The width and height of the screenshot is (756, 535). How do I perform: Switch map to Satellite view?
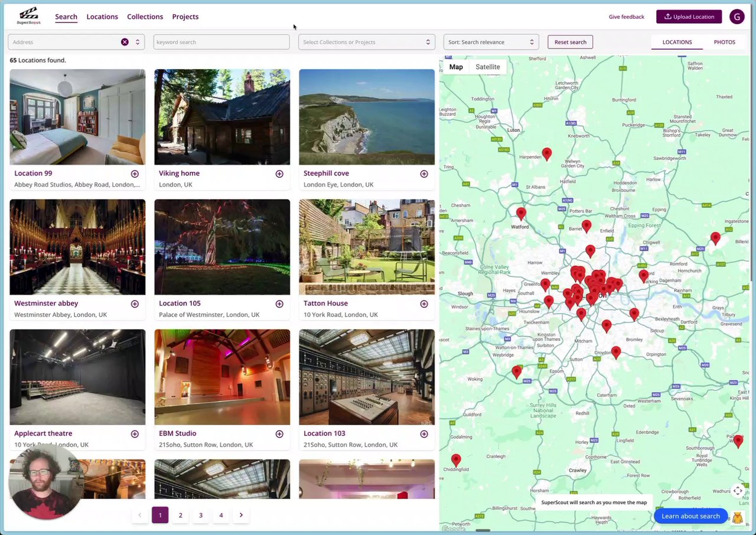[x=488, y=67]
